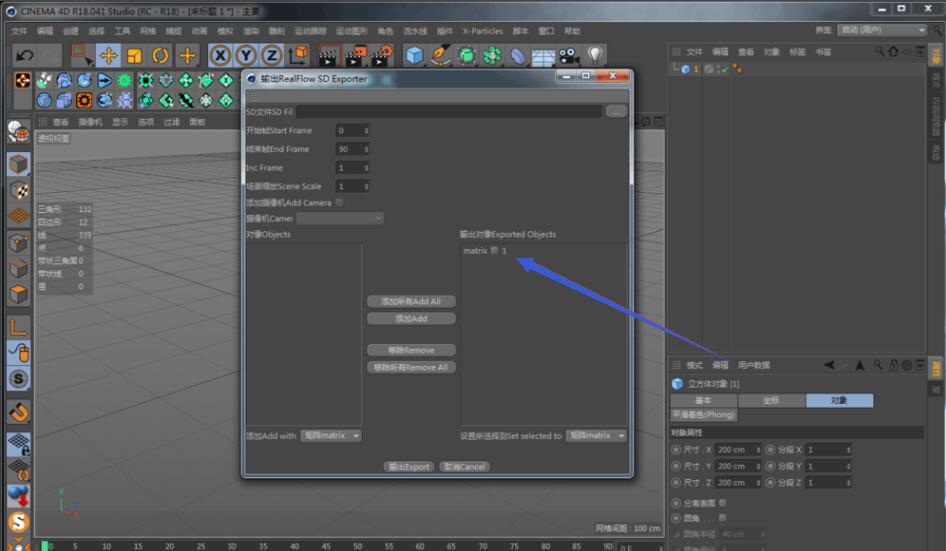Open the Camera dropdown in exporter dialog
This screenshot has height=551, width=946.
coord(340,218)
